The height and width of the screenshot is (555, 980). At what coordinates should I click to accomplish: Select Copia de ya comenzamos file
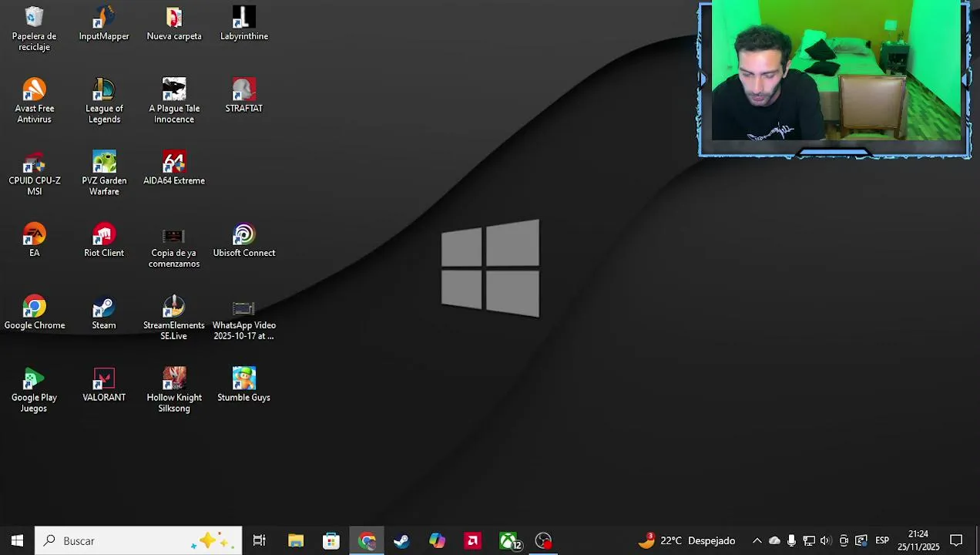click(x=174, y=246)
